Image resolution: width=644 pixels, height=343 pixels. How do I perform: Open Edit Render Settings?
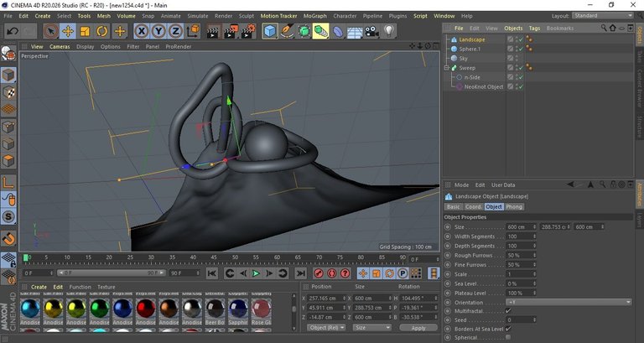(x=247, y=31)
